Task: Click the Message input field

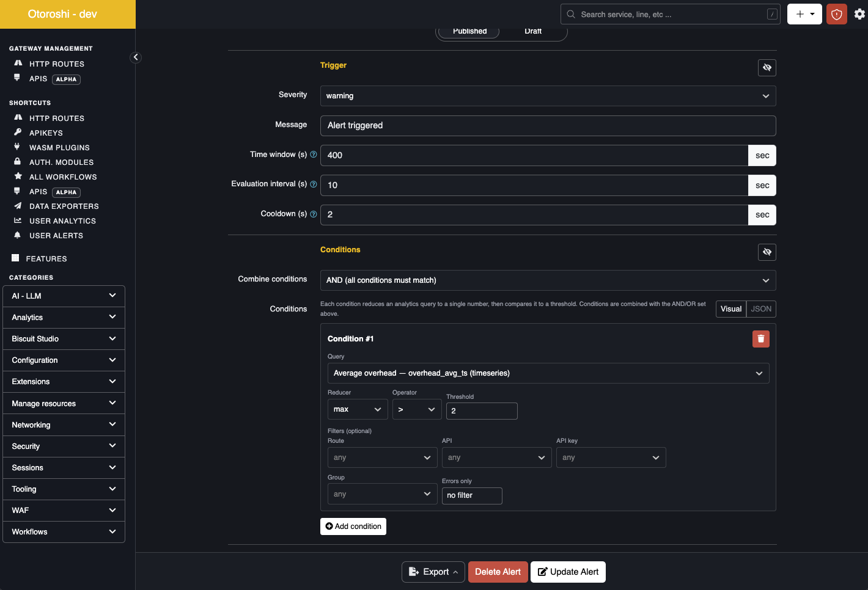Action: (548, 126)
